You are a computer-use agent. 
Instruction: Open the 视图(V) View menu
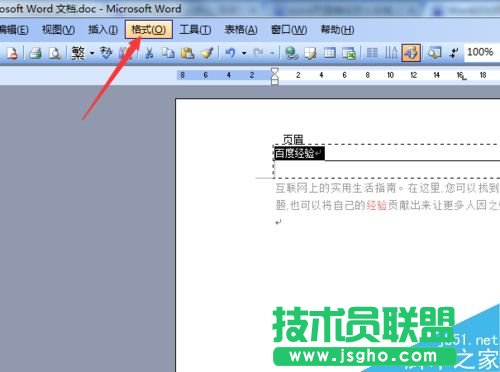(x=58, y=30)
